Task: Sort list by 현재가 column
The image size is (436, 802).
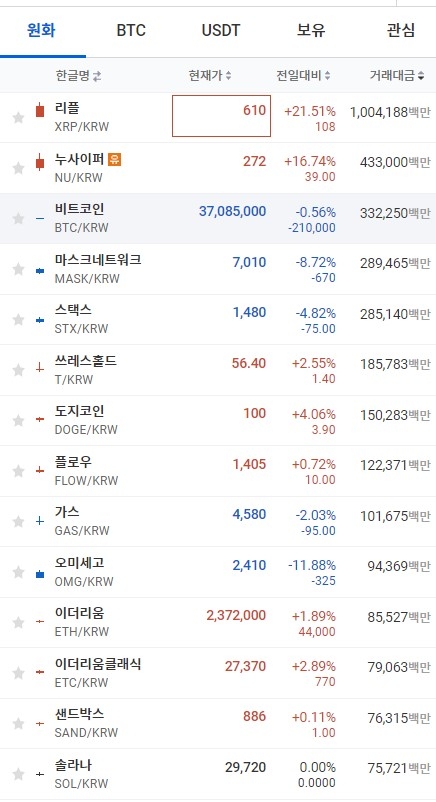Action: tap(210, 76)
